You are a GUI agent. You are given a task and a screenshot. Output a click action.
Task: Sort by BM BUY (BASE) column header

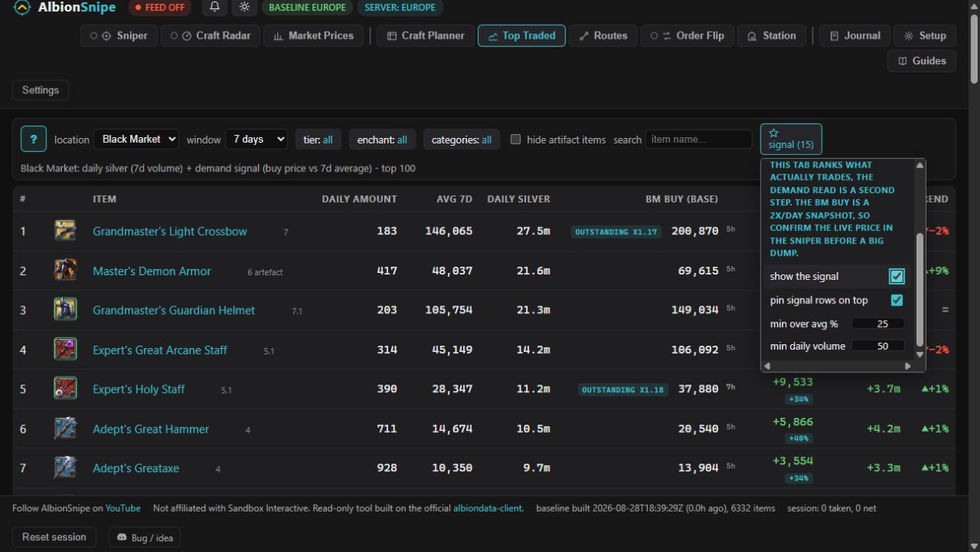[x=682, y=199]
